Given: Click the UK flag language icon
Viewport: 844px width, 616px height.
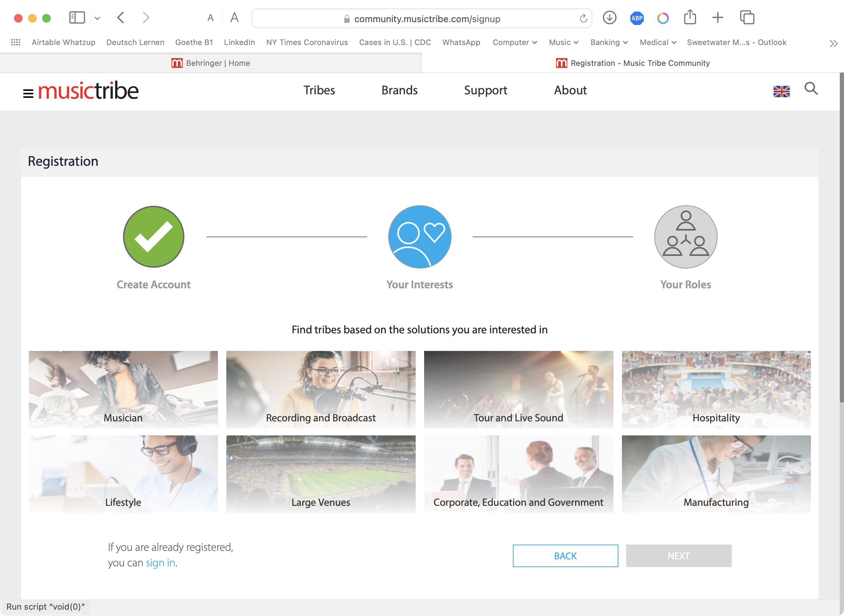Looking at the screenshot, I should [x=781, y=91].
